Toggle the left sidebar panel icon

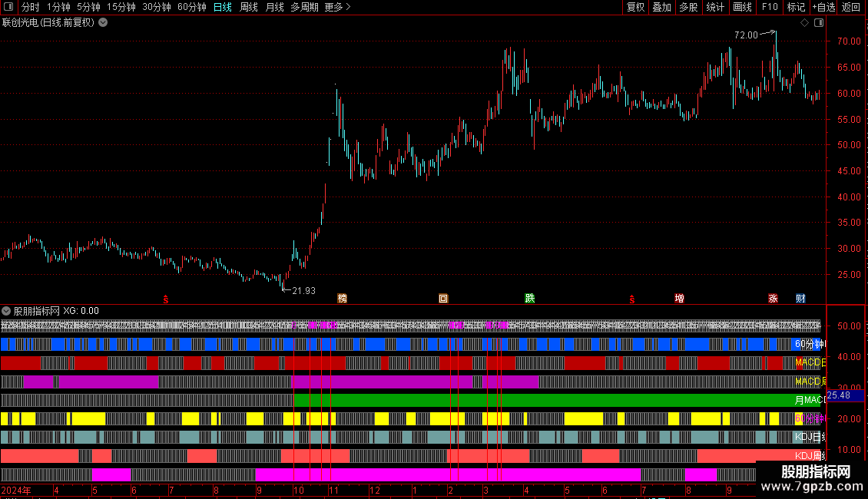(8, 7)
